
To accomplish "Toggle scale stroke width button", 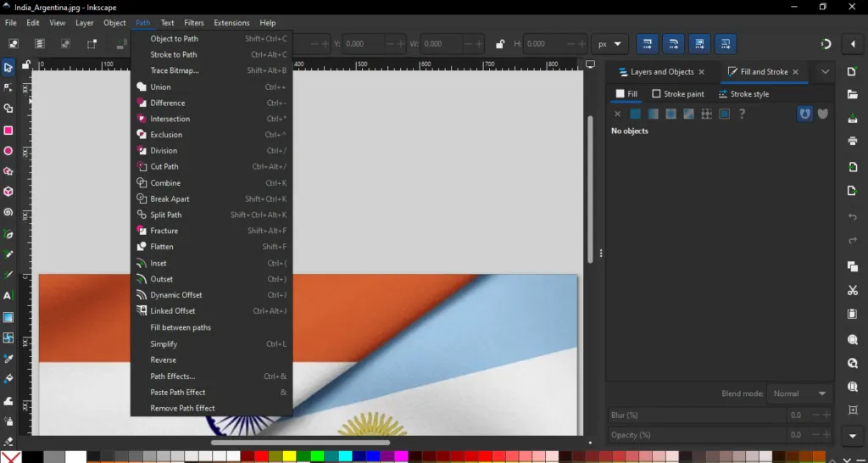I will pyautogui.click(x=647, y=44).
